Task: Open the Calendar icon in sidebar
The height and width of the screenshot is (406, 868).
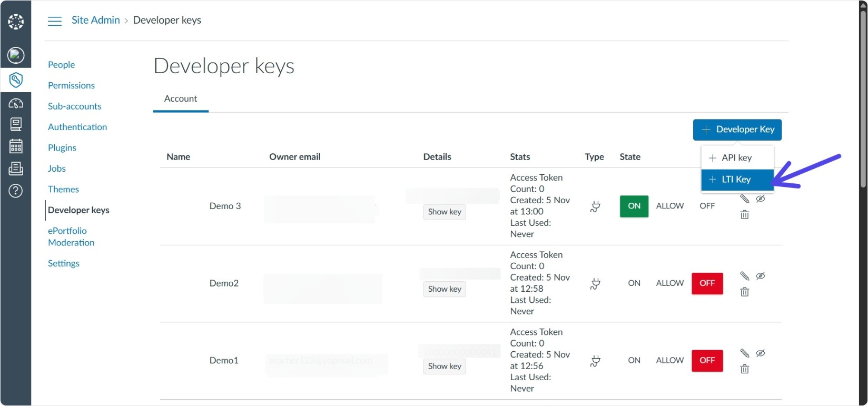Action: click(16, 146)
